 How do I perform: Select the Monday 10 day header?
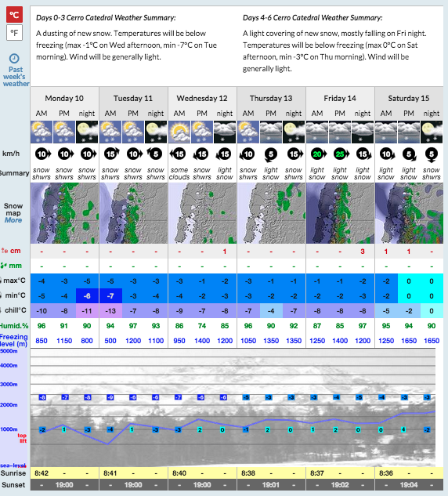[64, 99]
